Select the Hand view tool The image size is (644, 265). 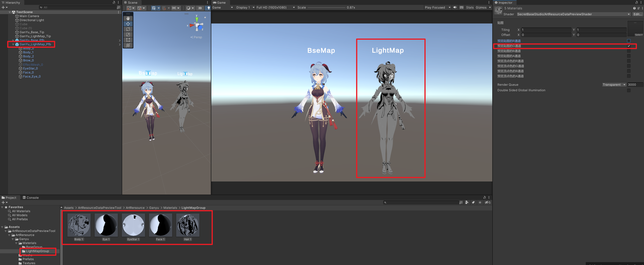click(128, 18)
